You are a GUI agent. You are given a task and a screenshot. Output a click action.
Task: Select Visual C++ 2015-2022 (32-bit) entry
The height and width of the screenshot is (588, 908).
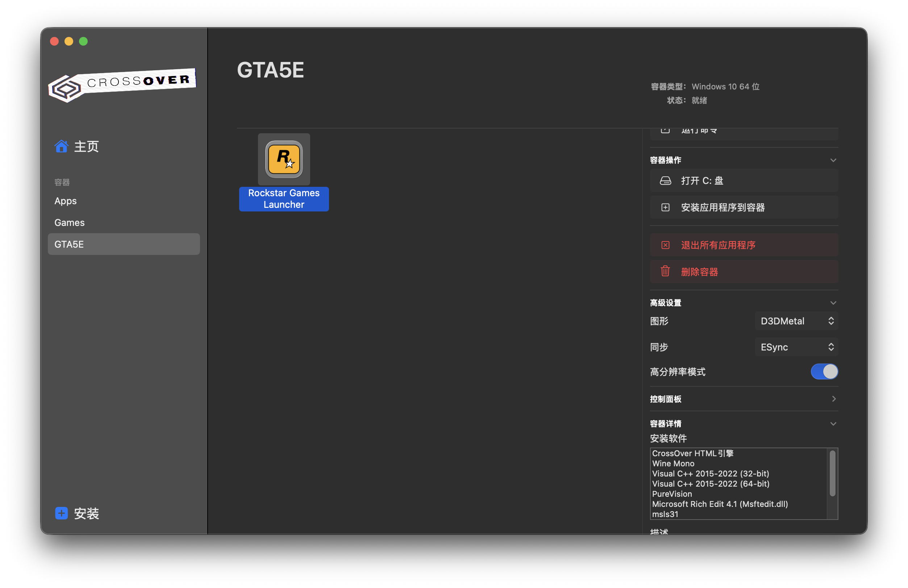[711, 474]
